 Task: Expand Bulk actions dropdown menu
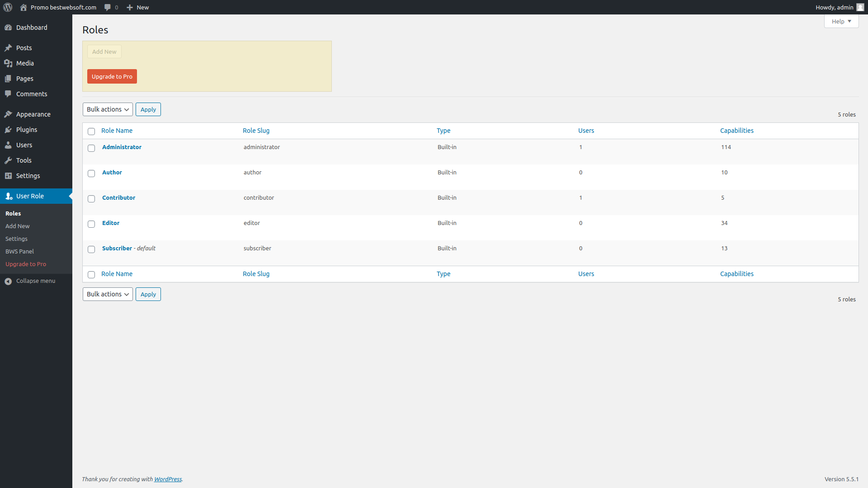click(107, 109)
